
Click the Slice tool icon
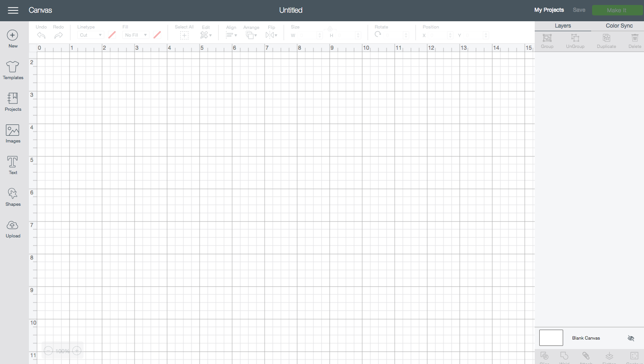tap(544, 356)
